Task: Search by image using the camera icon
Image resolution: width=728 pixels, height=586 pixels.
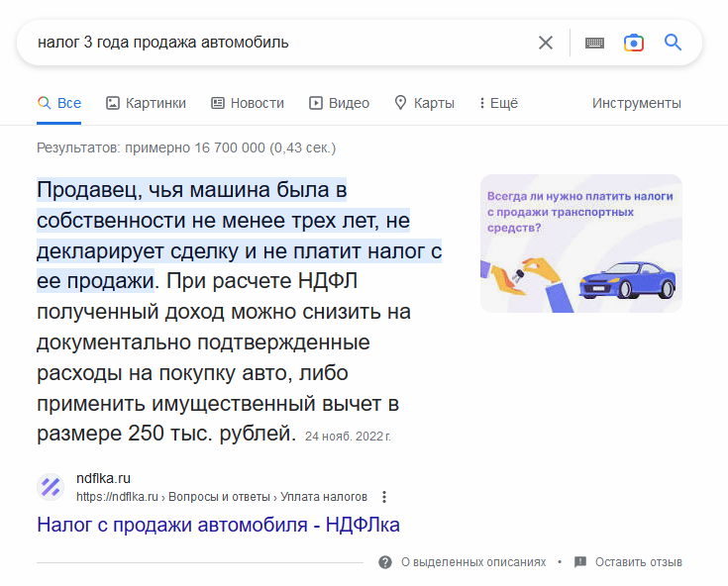Action: pyautogui.click(x=633, y=44)
